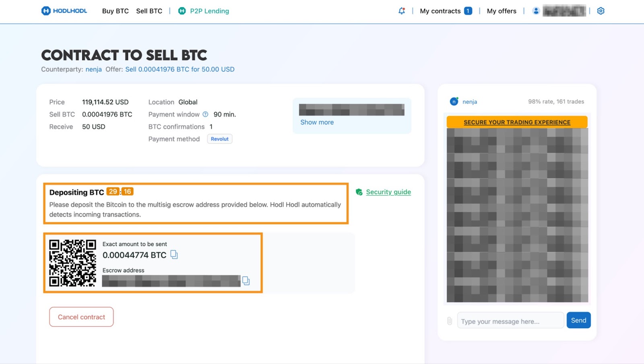Copy the escrow address

click(x=246, y=281)
